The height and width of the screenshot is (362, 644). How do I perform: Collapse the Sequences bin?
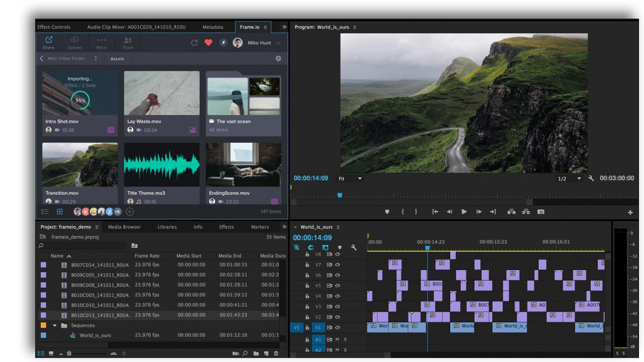55,325
